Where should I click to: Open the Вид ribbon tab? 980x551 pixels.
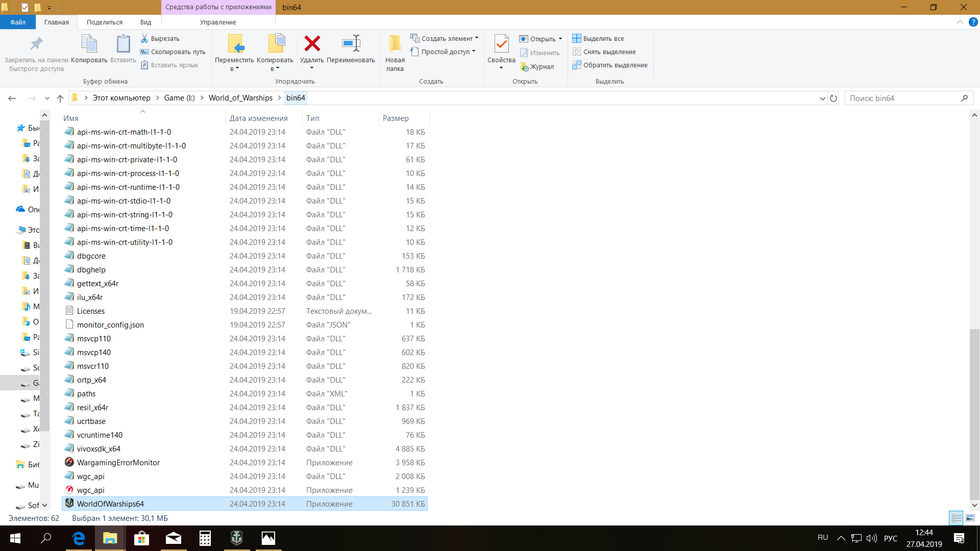pos(145,22)
